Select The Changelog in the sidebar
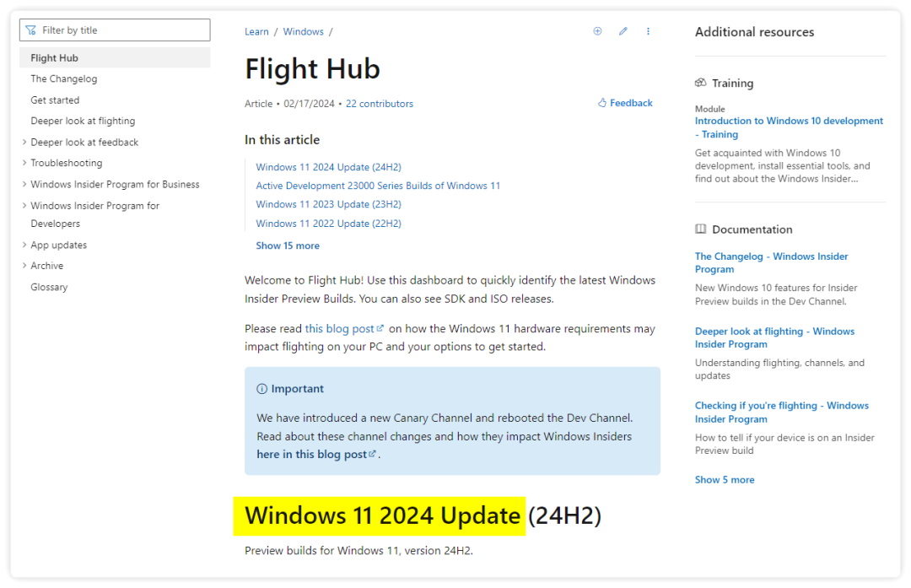Image resolution: width=911 pixels, height=588 pixels. [x=64, y=78]
